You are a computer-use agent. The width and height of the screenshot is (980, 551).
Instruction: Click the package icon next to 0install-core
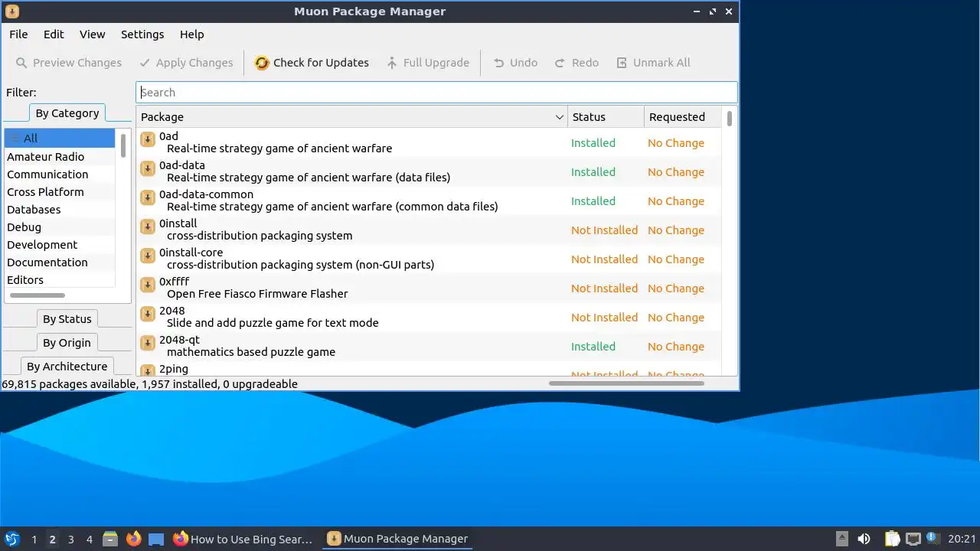[148, 256]
